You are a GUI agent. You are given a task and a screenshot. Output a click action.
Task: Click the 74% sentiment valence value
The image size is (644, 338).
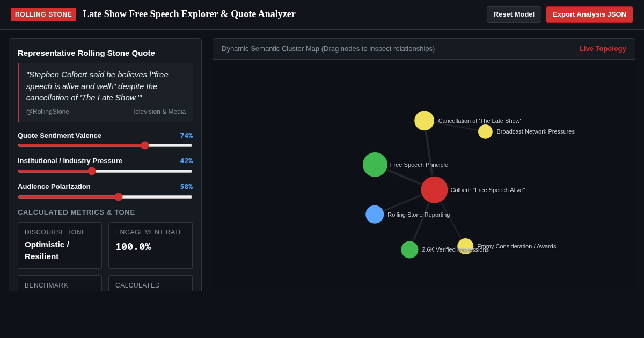[186, 136]
